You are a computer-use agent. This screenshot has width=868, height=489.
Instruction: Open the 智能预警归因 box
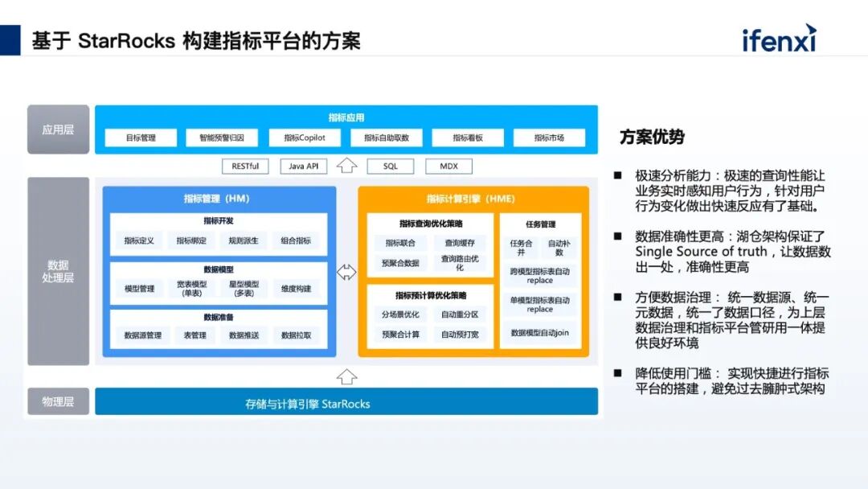pyautogui.click(x=222, y=138)
